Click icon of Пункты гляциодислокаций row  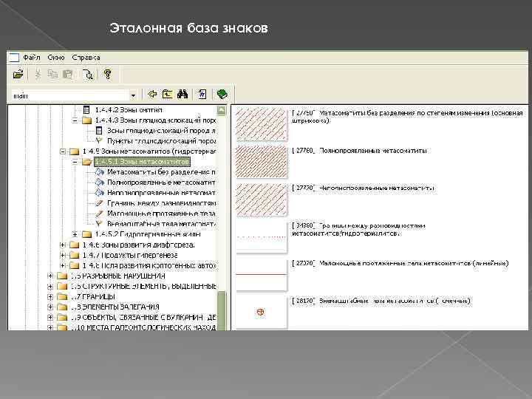99,140
